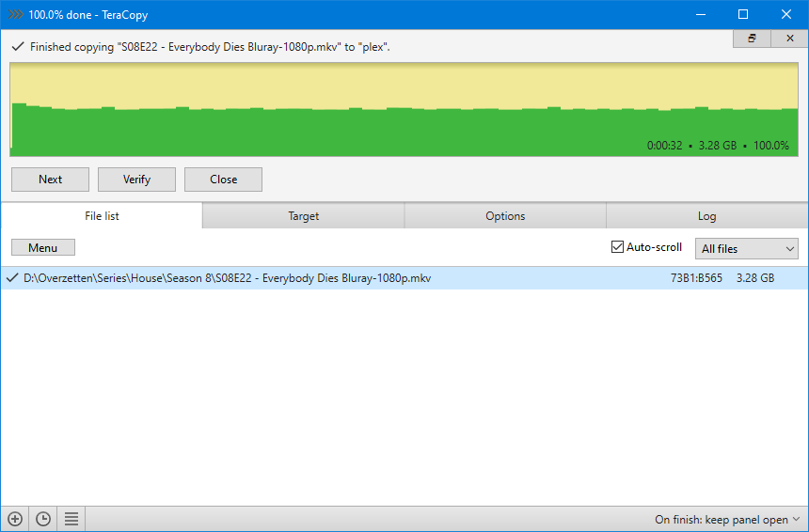Click the add new transfer plus icon
This screenshot has height=532, width=809.
pos(15,519)
